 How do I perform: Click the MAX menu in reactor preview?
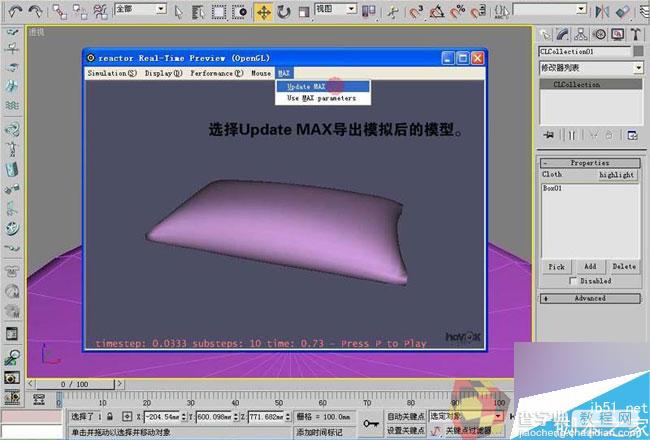(284, 73)
